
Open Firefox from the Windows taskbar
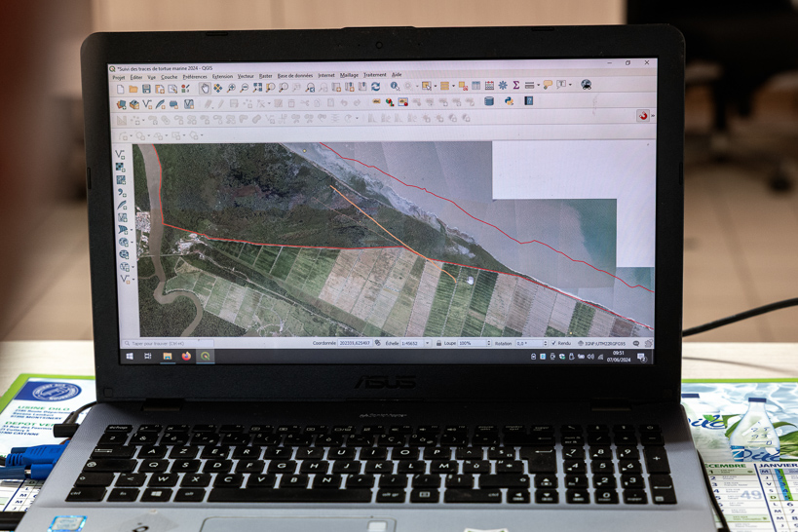pyautogui.click(x=186, y=357)
